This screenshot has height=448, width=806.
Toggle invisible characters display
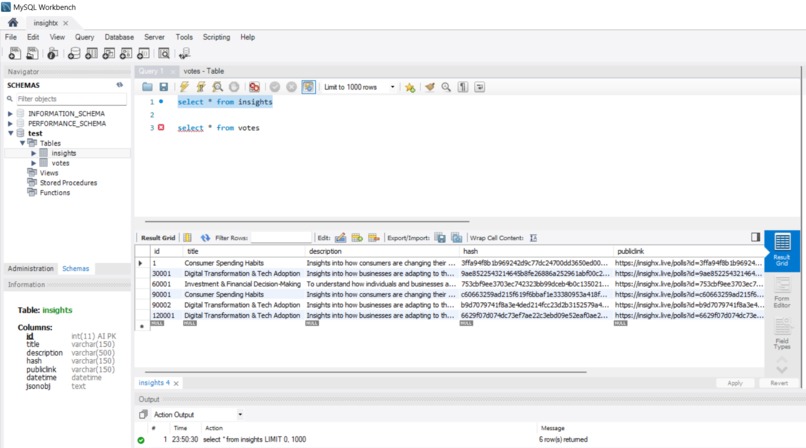point(463,87)
